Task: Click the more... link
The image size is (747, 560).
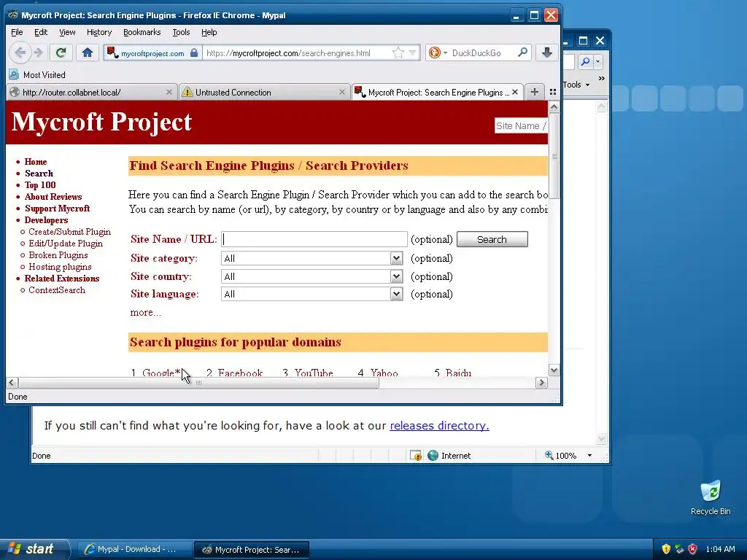Action: (x=146, y=312)
